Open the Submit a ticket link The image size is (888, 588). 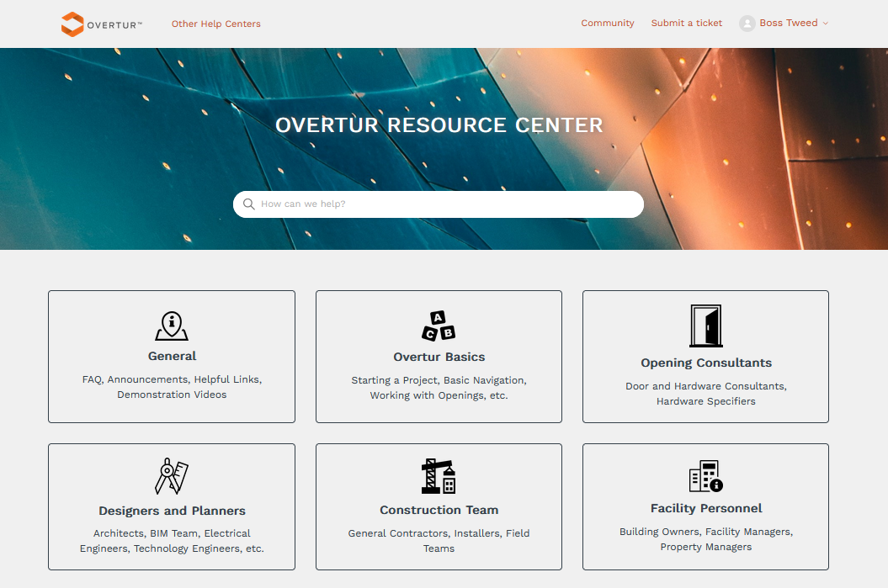[686, 24]
